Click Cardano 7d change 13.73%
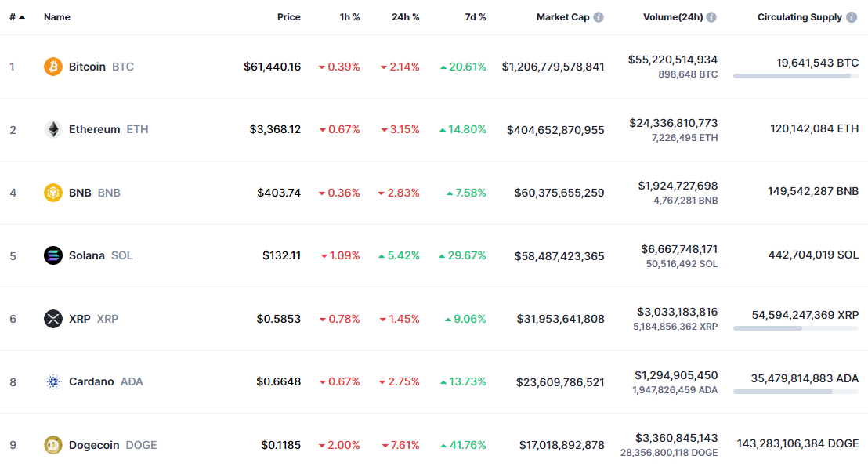The image size is (868, 470). click(463, 381)
